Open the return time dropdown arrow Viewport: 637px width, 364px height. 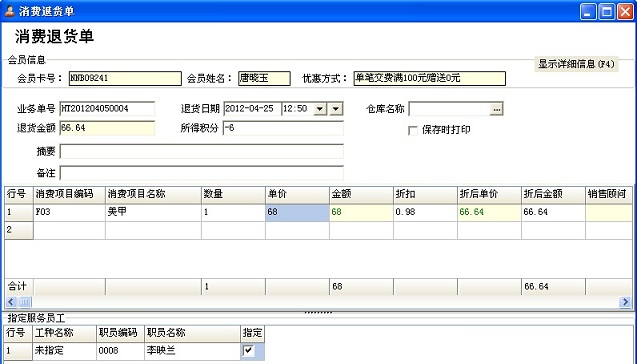coord(320,109)
